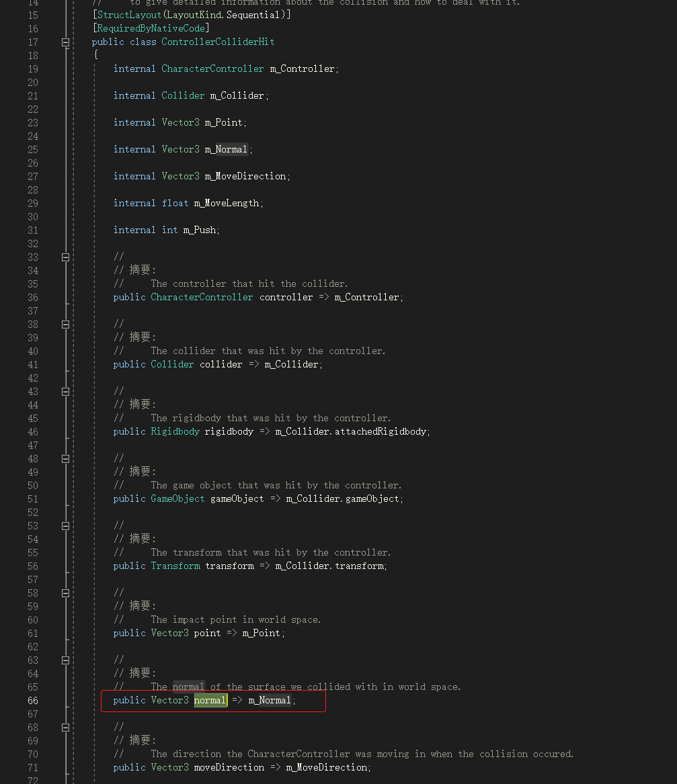
Task: Collapse the comment block at line 48
Action: [x=65, y=458]
